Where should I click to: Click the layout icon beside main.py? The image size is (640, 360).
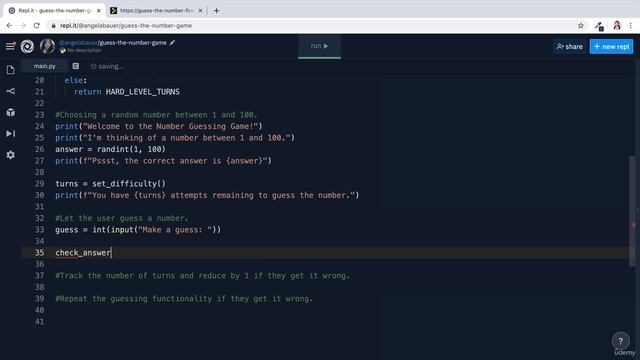click(76, 66)
